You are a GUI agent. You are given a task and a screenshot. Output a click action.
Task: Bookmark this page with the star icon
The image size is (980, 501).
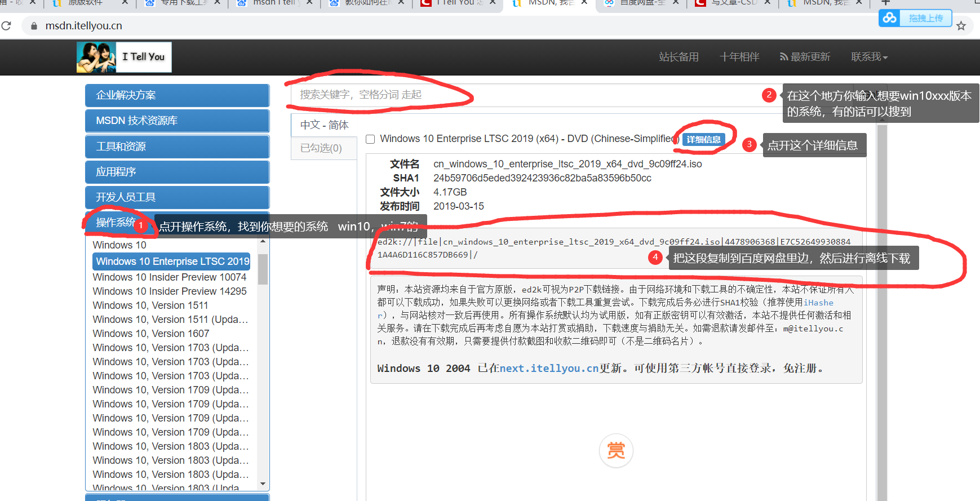point(961,26)
